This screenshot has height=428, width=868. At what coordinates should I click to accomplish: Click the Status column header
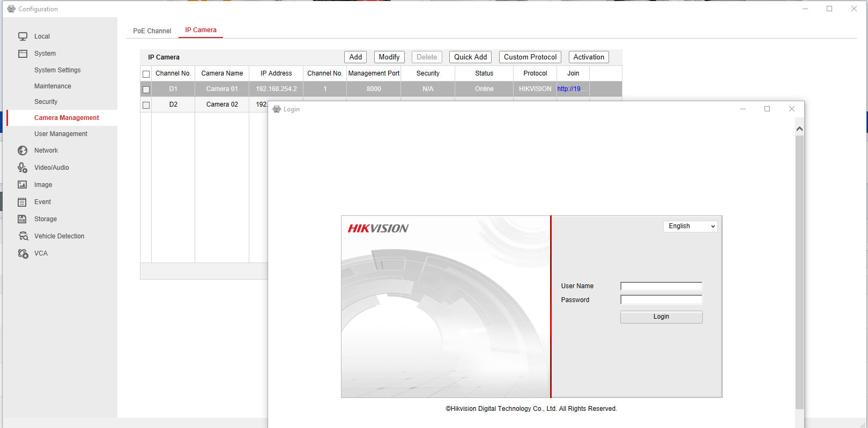pyautogui.click(x=484, y=73)
